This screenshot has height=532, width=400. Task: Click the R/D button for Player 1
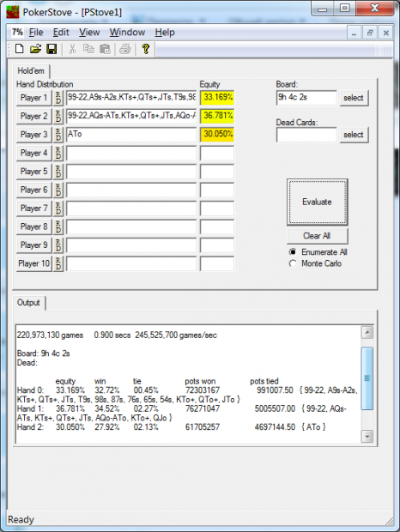pos(58,98)
